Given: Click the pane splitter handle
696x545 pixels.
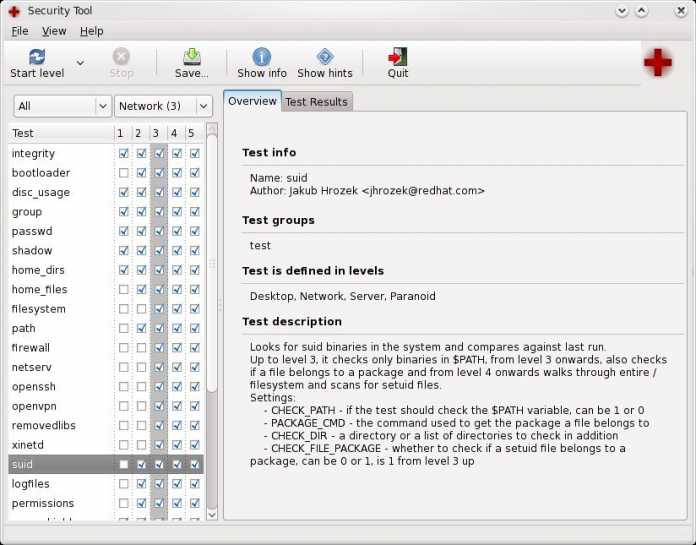Looking at the screenshot, I should [x=220, y=304].
